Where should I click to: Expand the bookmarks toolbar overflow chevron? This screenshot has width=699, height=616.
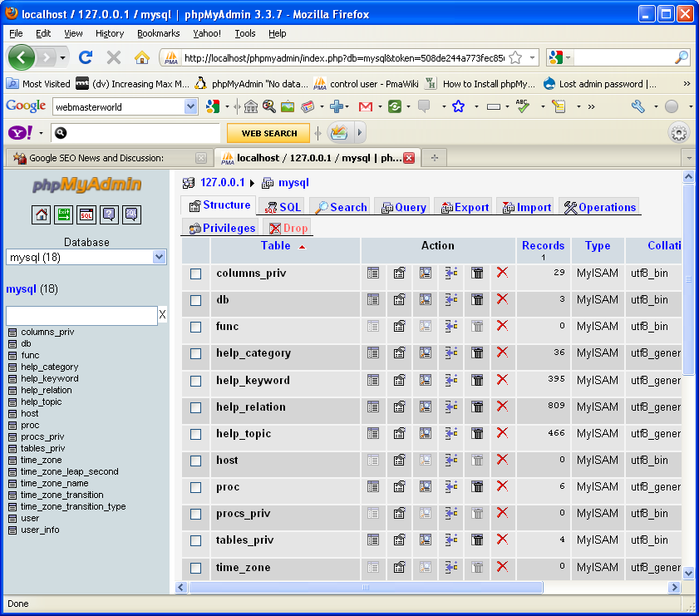[x=687, y=83]
